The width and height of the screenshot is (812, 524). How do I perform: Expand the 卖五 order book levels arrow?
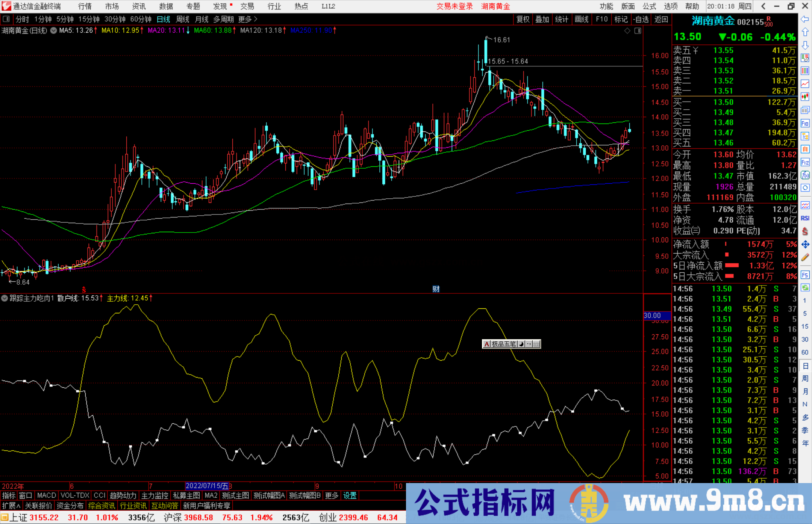695,50
